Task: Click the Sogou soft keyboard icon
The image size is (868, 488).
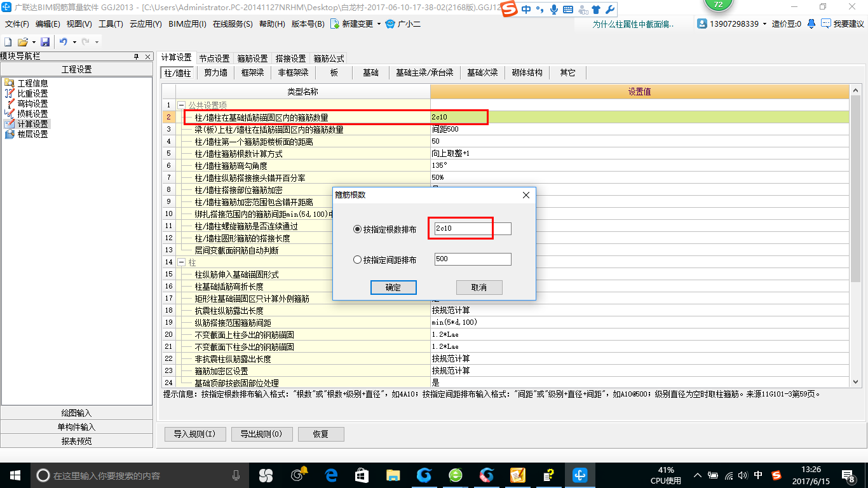Action: [568, 10]
